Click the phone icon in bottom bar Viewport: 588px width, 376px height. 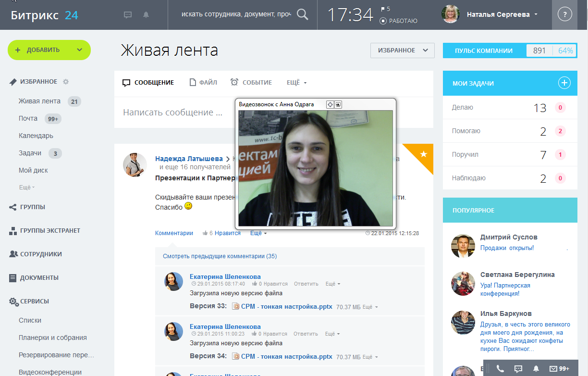point(500,369)
